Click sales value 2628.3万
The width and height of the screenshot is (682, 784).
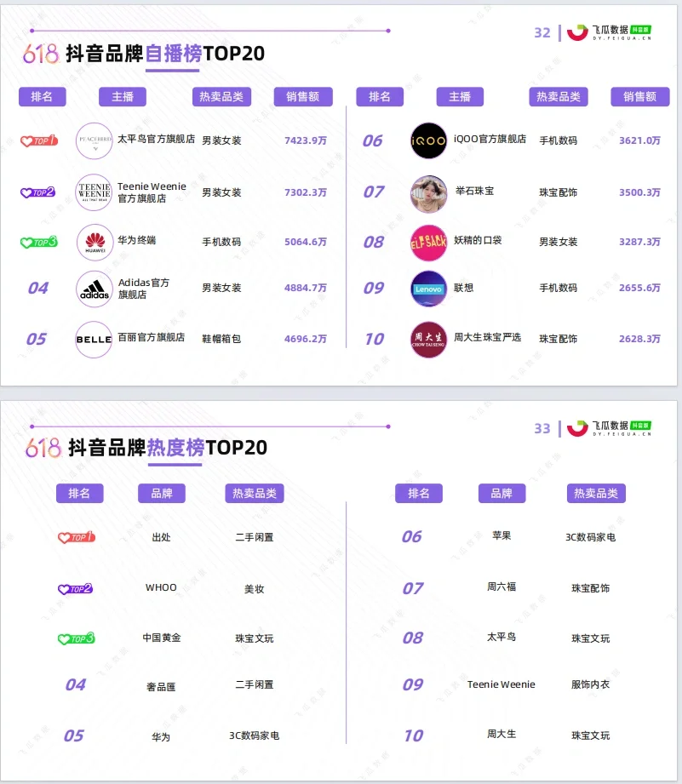pyautogui.click(x=639, y=339)
